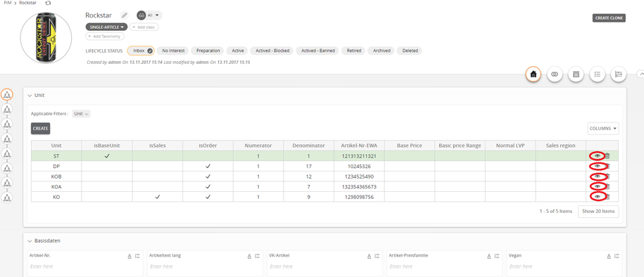644x277 pixels.
Task: Go to PIM in the breadcrumb
Action: click(x=8, y=3)
